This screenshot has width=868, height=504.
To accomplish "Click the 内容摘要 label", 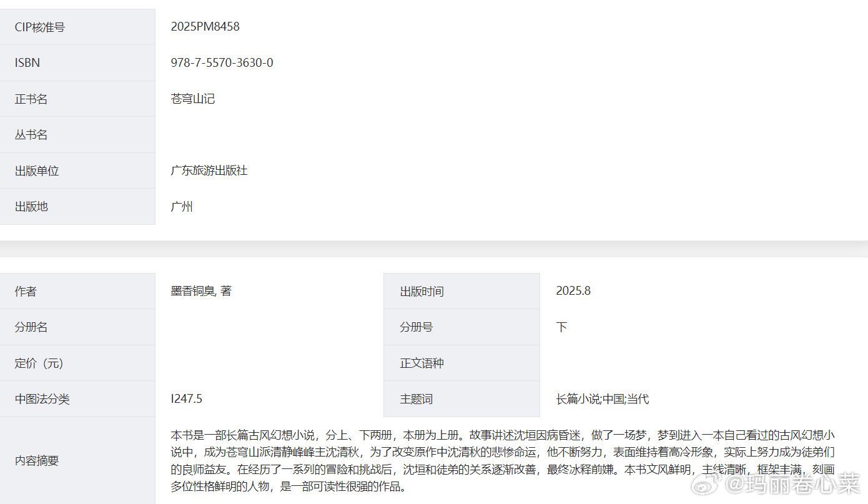I will click(37, 461).
